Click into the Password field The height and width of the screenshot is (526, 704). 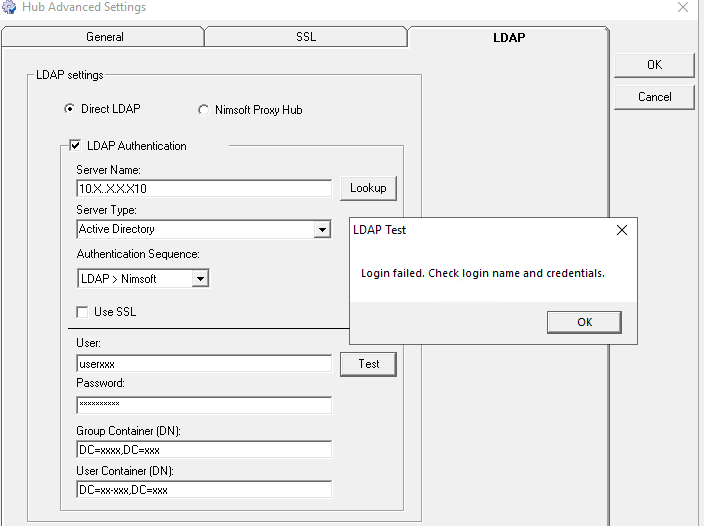pos(204,405)
